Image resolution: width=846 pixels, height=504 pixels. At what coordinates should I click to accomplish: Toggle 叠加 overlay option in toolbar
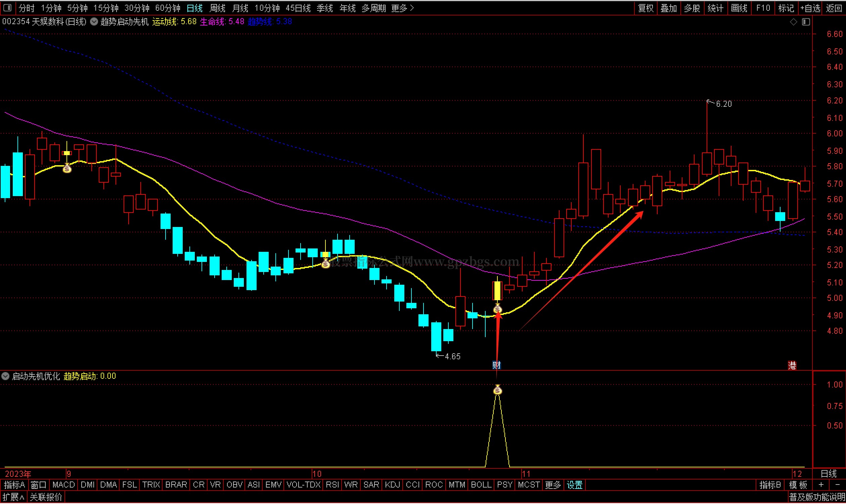coord(669,8)
